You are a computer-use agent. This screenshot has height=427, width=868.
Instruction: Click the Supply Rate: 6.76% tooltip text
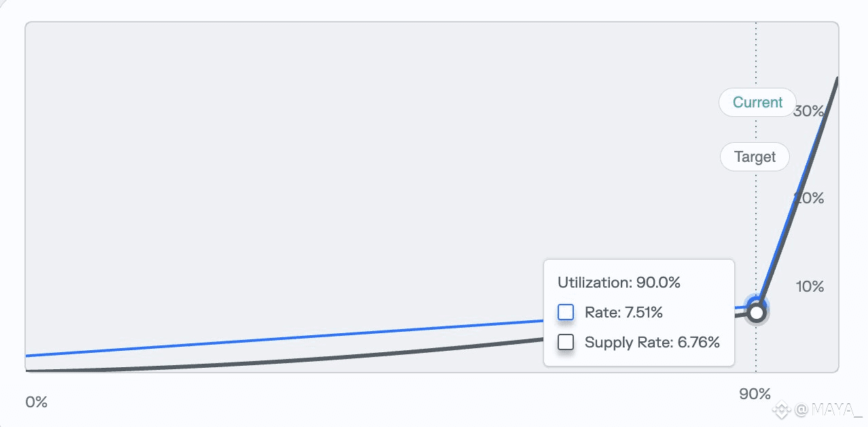click(x=651, y=343)
